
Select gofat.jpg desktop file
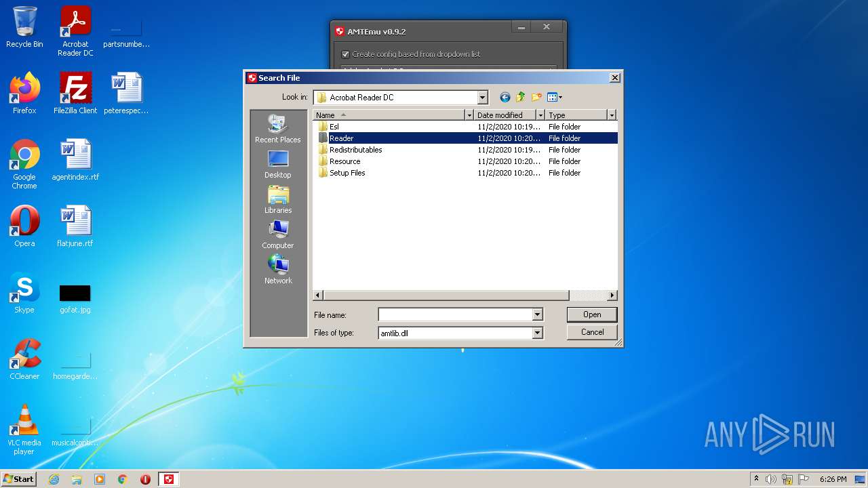[x=75, y=298]
